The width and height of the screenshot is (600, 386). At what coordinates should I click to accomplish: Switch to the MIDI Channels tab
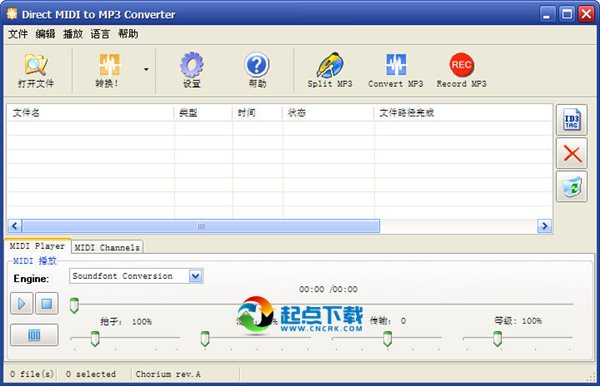107,248
